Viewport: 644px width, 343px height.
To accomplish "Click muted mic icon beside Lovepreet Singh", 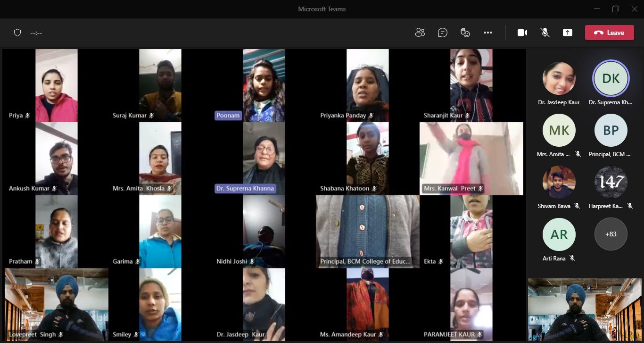I will click(61, 335).
